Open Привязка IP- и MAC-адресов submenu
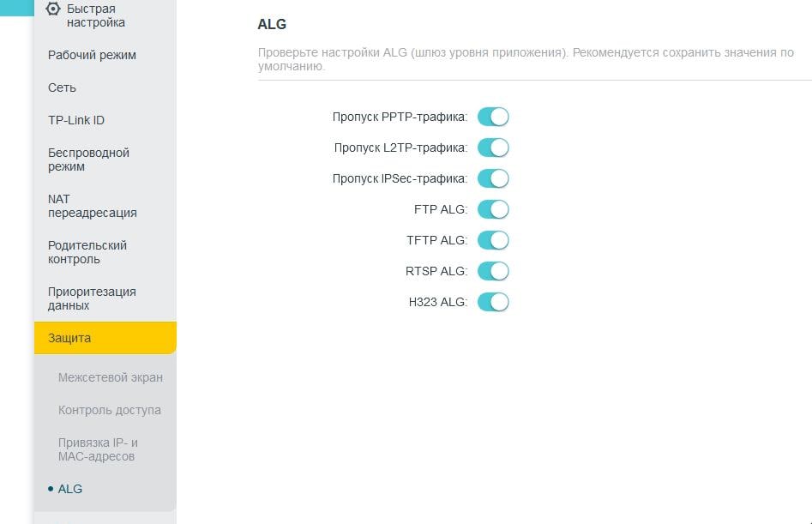The width and height of the screenshot is (812, 524). coord(98,449)
